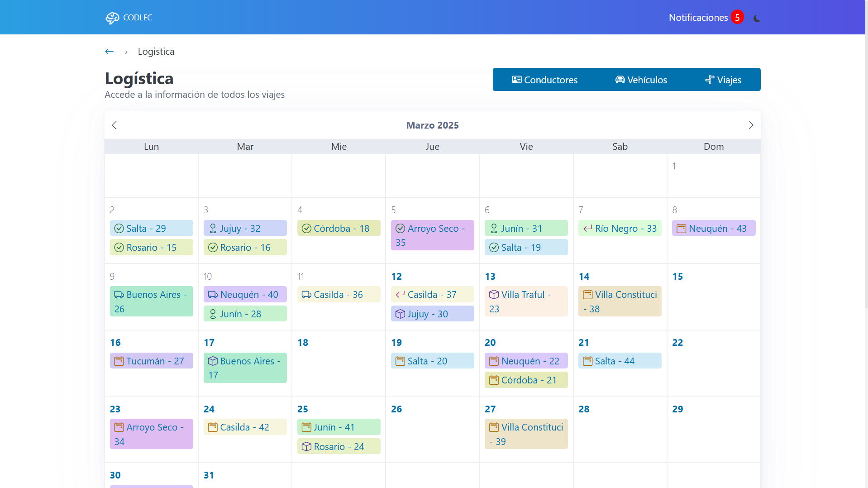
Task: Click the CODLEC brain logo icon
Action: tap(112, 18)
